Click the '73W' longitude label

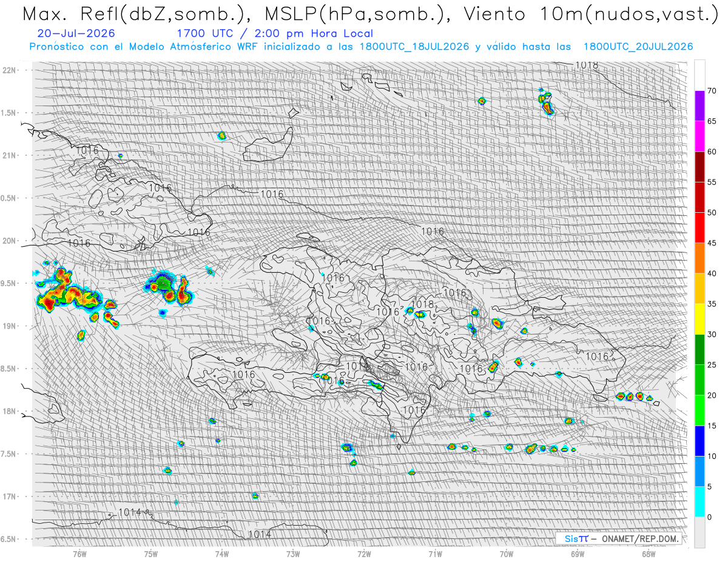coord(293,554)
